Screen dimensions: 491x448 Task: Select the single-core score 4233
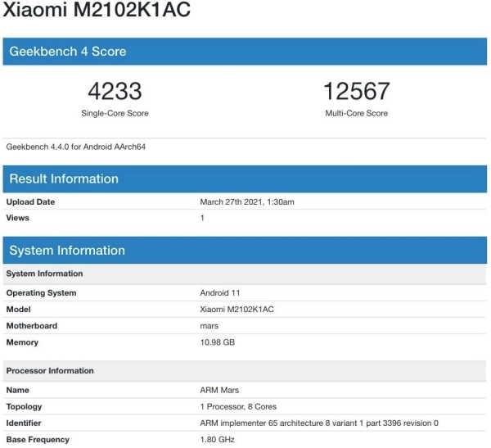pos(115,91)
